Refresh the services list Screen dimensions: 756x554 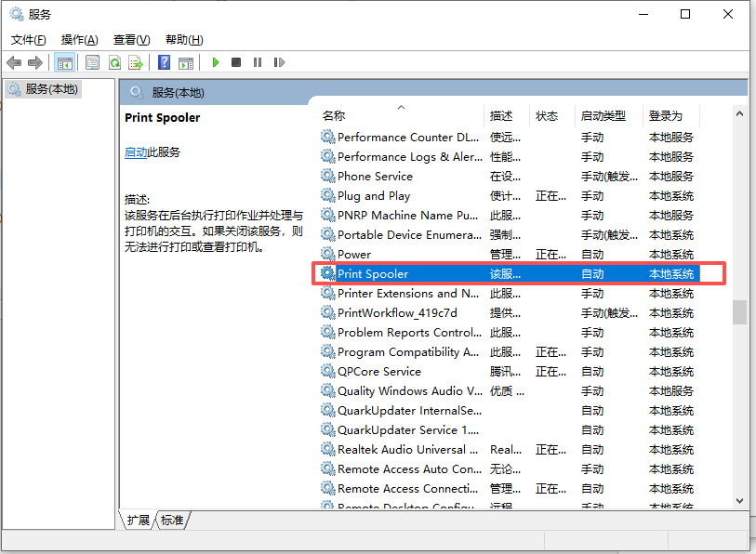pyautogui.click(x=114, y=62)
